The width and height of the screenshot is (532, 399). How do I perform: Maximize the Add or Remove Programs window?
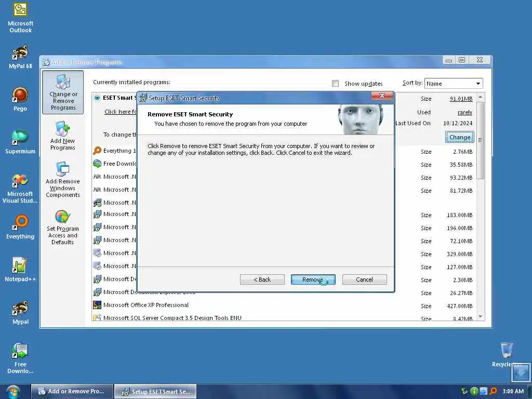coord(462,60)
